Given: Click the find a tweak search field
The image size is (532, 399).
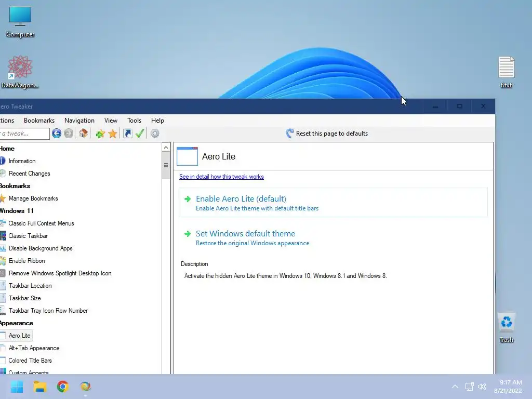Looking at the screenshot, I should point(24,134).
